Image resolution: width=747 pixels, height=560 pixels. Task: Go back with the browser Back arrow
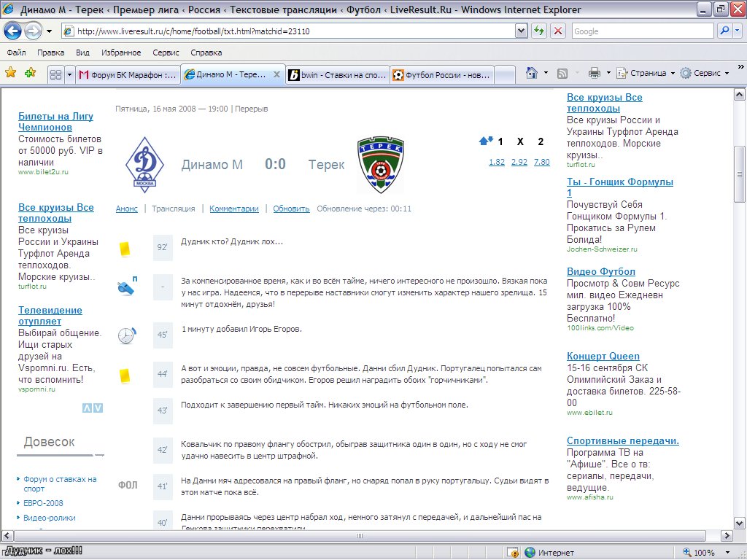click(13, 31)
